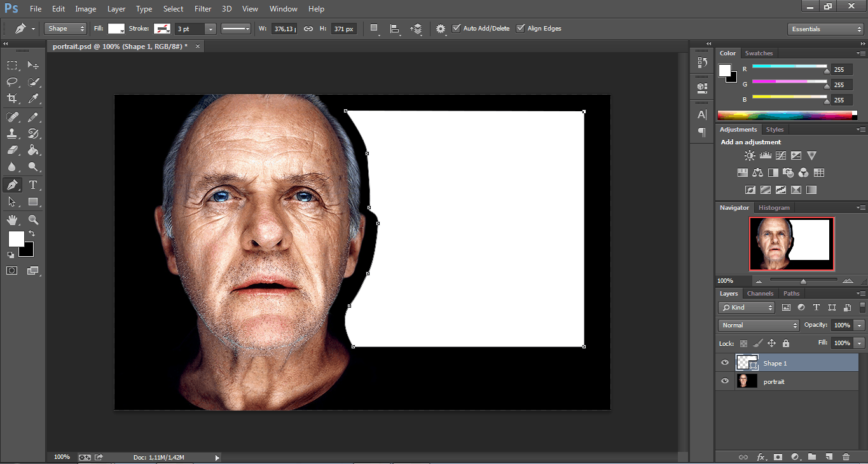Uncheck the Align Edges option
The image size is (868, 464).
point(521,29)
